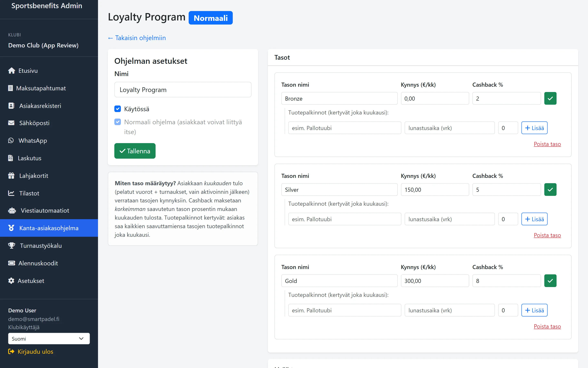Click the Laskutus invoice icon
Screen dimensions: 588x368
coord(10,158)
